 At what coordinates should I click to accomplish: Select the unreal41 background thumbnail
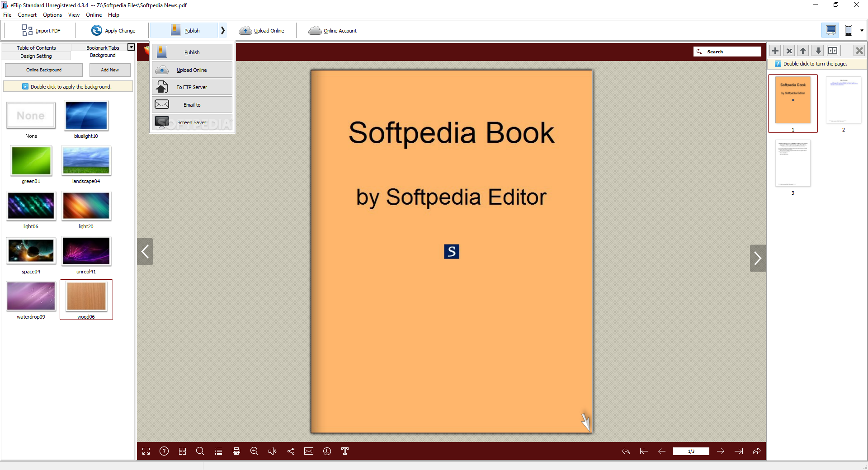coord(86,251)
